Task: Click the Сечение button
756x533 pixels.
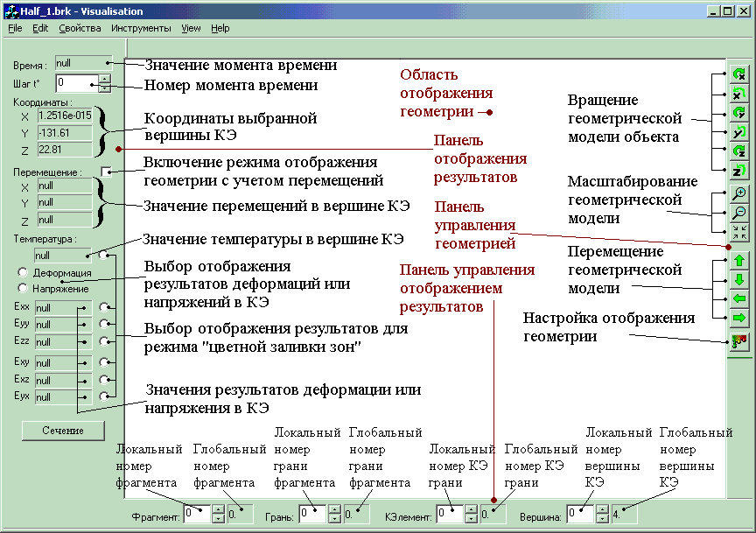Action: [x=63, y=431]
